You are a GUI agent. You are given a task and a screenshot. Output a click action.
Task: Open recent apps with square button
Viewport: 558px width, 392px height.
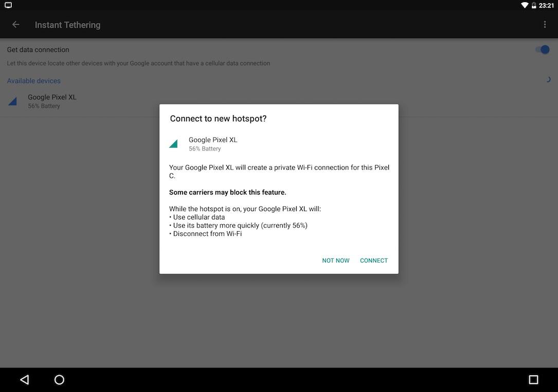click(x=533, y=380)
